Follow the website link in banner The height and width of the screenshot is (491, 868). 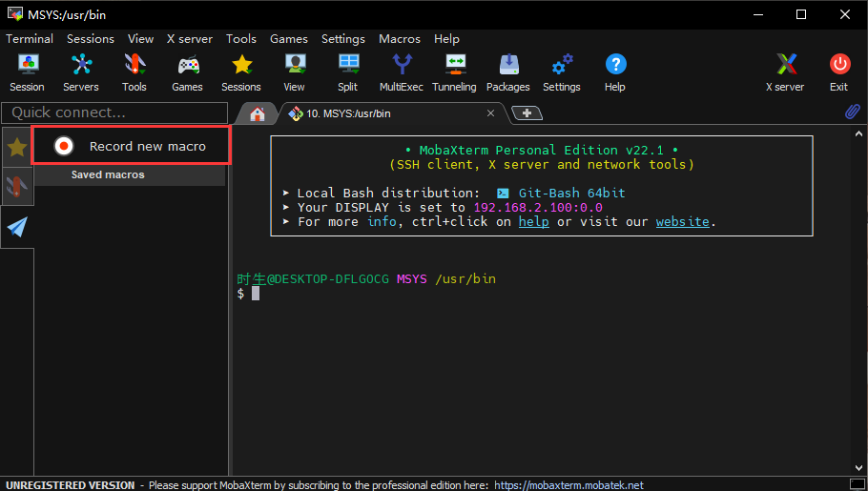coord(683,222)
